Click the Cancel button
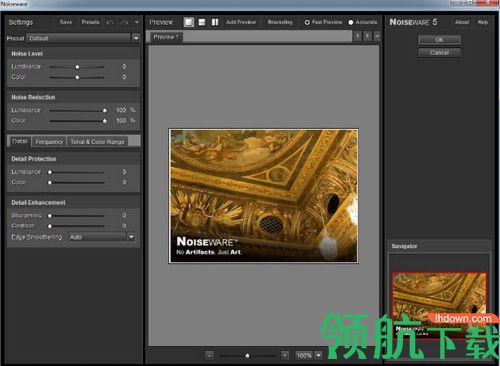 [439, 52]
